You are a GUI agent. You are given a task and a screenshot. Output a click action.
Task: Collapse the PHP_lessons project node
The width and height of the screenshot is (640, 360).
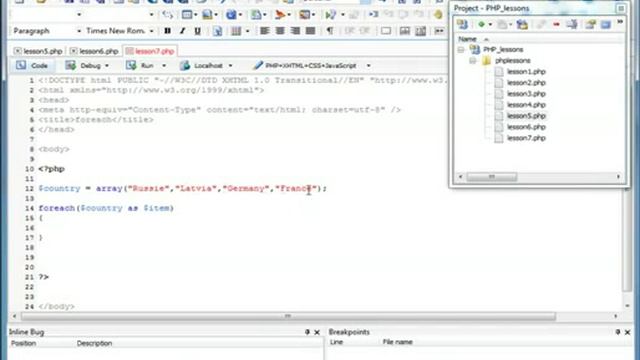pyautogui.click(x=461, y=49)
